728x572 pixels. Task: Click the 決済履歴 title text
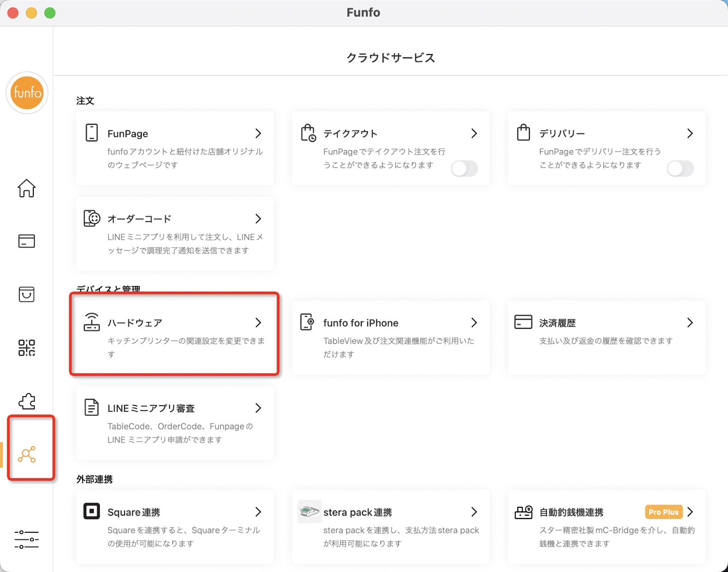point(558,323)
